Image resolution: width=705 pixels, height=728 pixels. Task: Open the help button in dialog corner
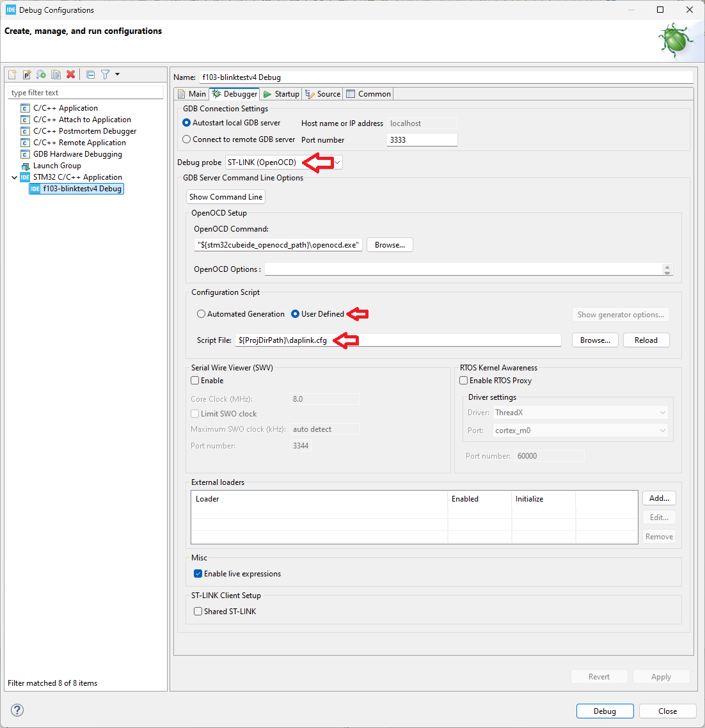tap(17, 710)
